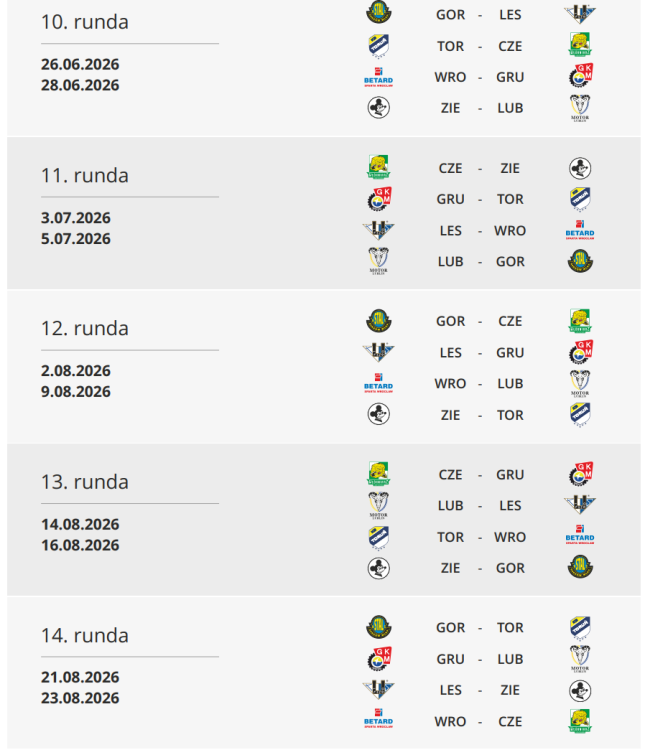
Task: Click Betard Wrocław home logo in round 10
Action: point(378,77)
